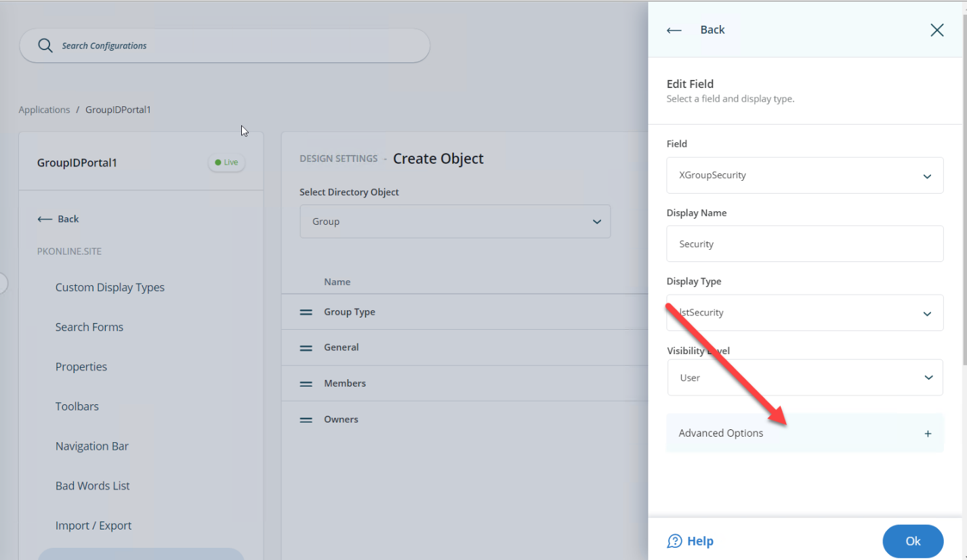Select Search Forms in the sidebar
This screenshot has height=560, width=967.
coord(89,326)
